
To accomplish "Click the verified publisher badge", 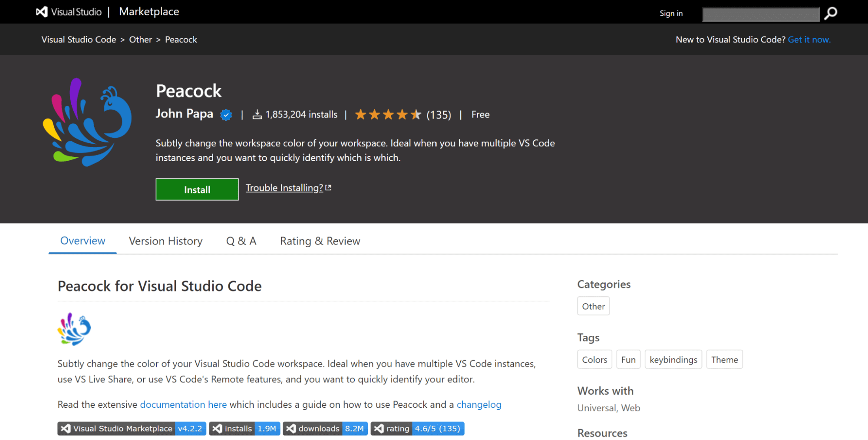I will click(226, 115).
